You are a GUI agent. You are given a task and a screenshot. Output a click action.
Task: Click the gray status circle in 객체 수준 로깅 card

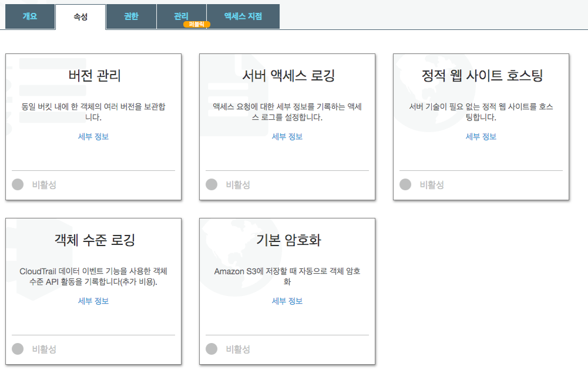pos(18,349)
